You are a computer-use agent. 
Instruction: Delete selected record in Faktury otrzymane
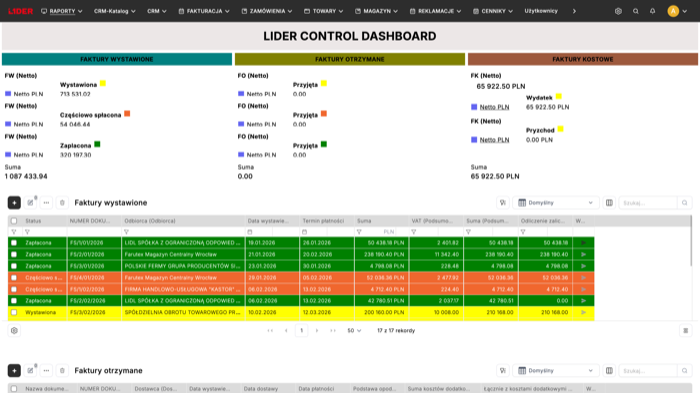click(x=62, y=371)
